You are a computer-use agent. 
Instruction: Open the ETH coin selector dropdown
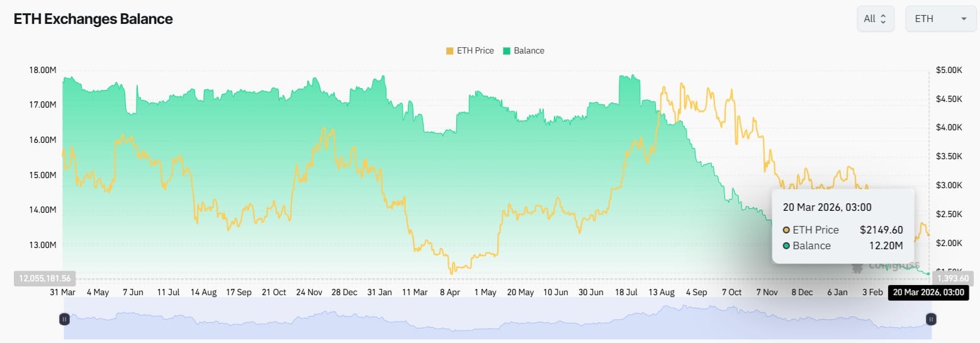[x=940, y=19]
